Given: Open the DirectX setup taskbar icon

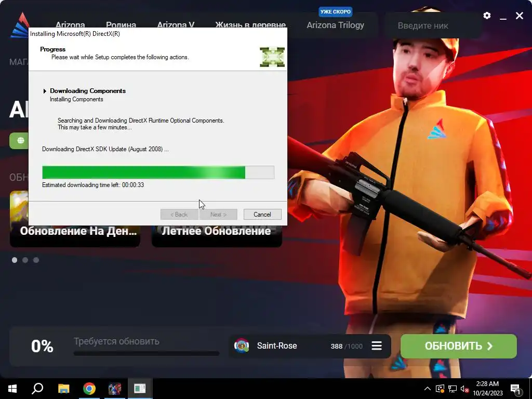Looking at the screenshot, I should tap(140, 389).
